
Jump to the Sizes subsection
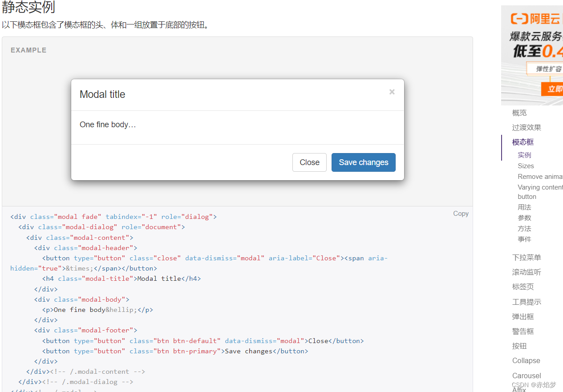tap(526, 166)
